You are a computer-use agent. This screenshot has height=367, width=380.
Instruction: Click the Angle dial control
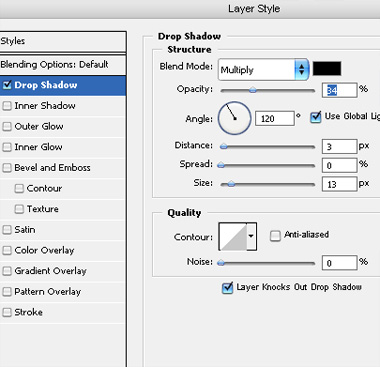click(235, 118)
